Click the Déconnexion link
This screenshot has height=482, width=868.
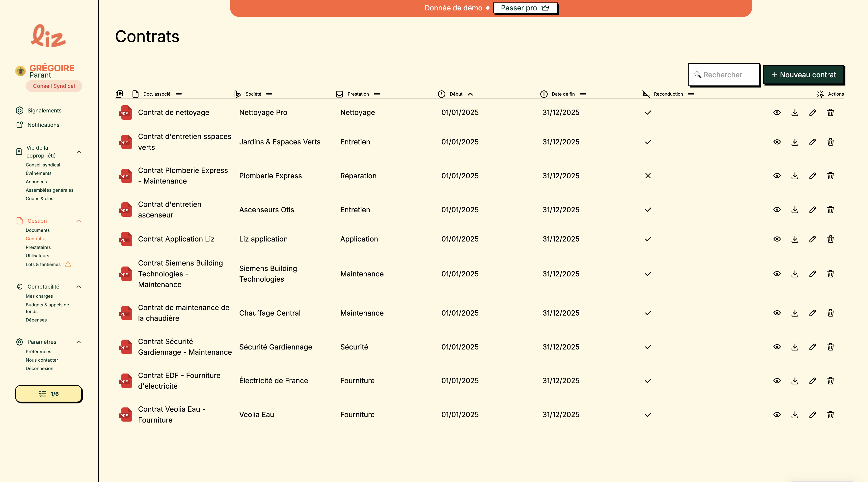coord(39,369)
